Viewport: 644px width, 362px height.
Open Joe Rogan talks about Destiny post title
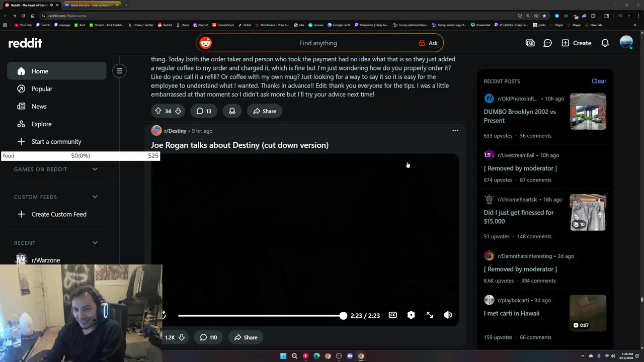[239, 145]
